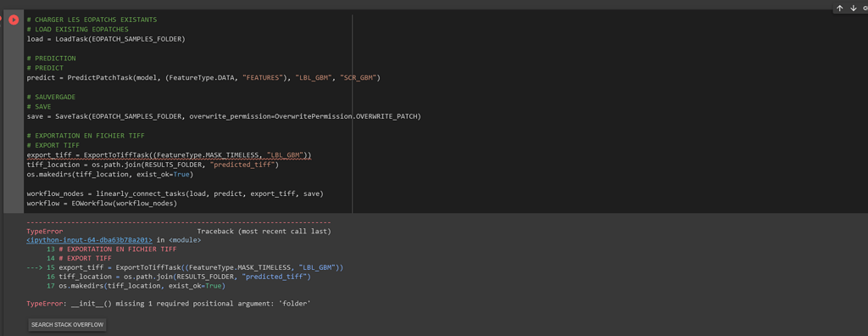Click the 'workflow = EOWorkflow(workflow_nodes)' line
This screenshot has width=868, height=336.
click(102, 204)
